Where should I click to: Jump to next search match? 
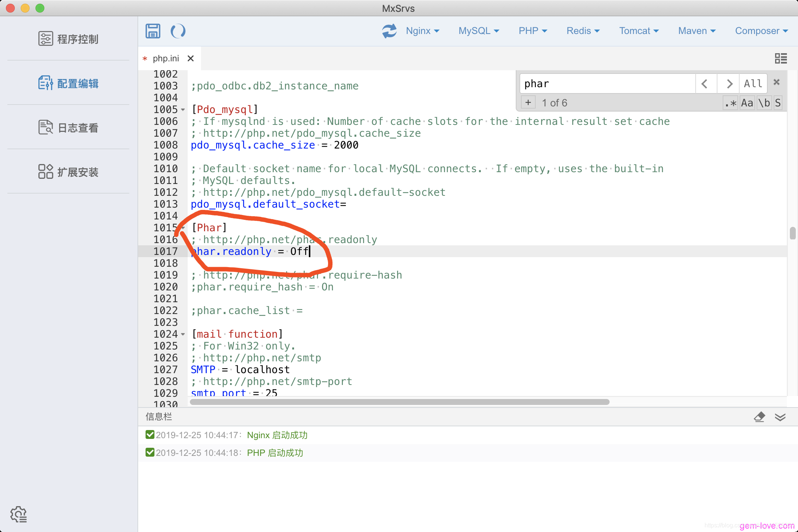coord(729,84)
